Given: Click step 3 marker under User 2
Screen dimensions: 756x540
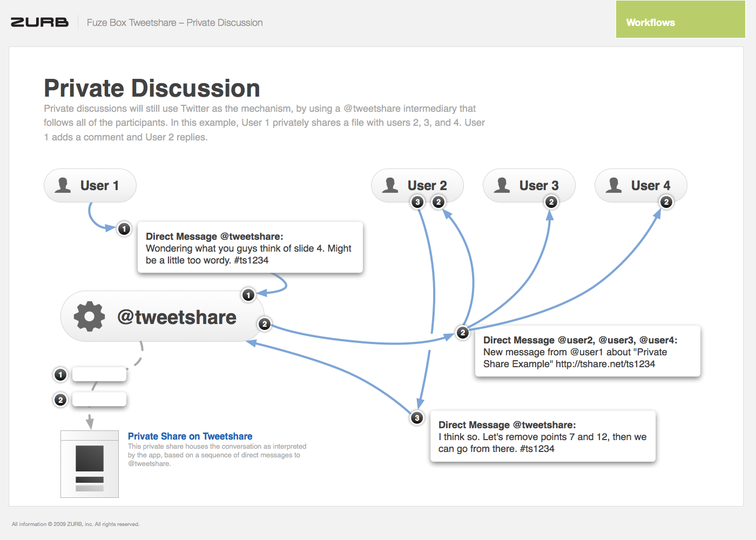Looking at the screenshot, I should tap(417, 202).
